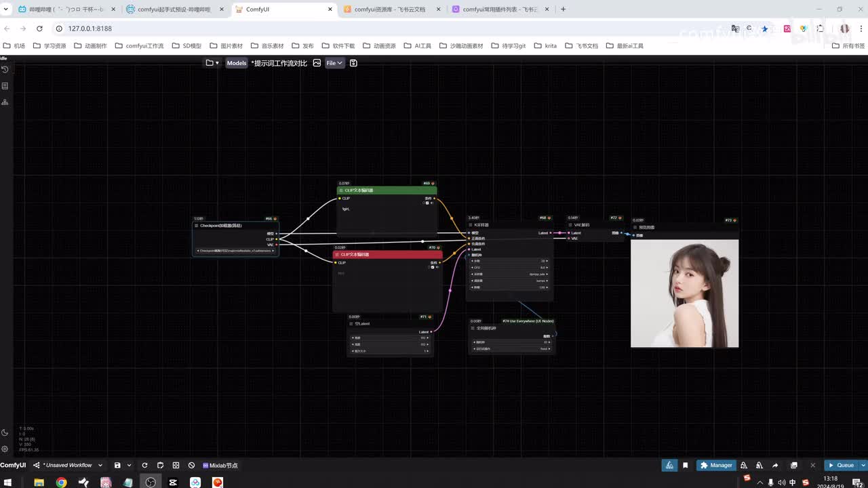Toggle the checkbox in the red CLIP node
This screenshot has width=868, height=488.
click(432, 267)
